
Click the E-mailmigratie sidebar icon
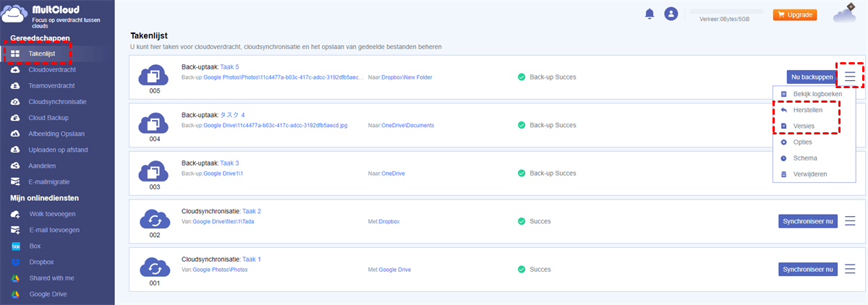pos(15,181)
